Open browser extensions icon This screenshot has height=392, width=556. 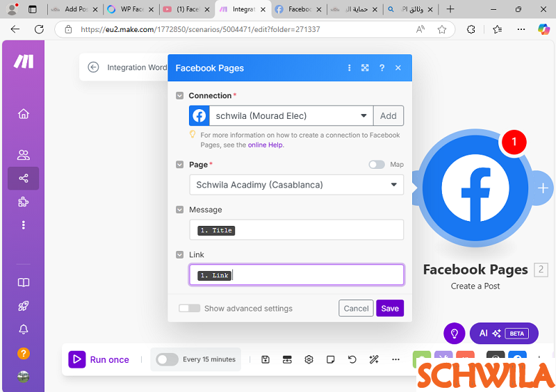pyautogui.click(x=471, y=29)
